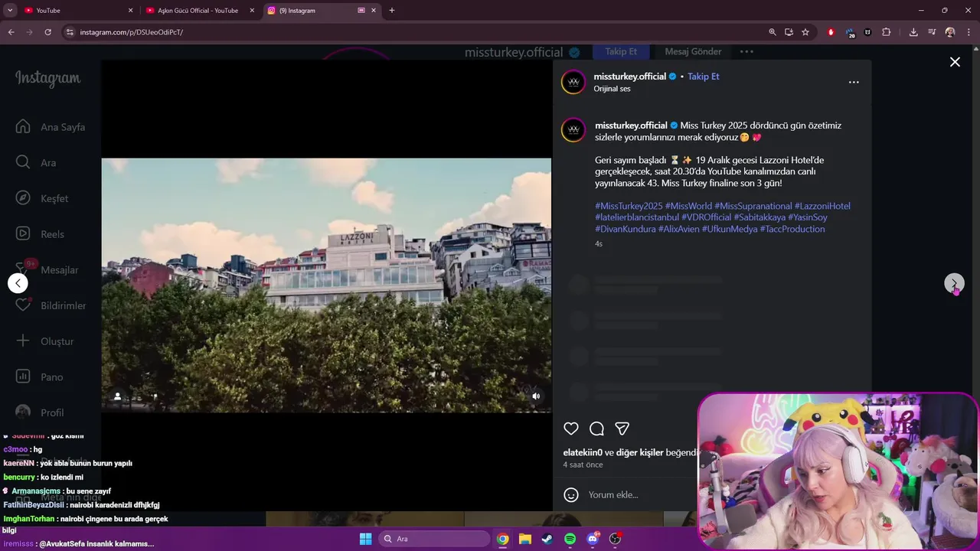Viewport: 980px width, 551px height.
Task: Open the red hand adblock extension
Action: (x=831, y=32)
